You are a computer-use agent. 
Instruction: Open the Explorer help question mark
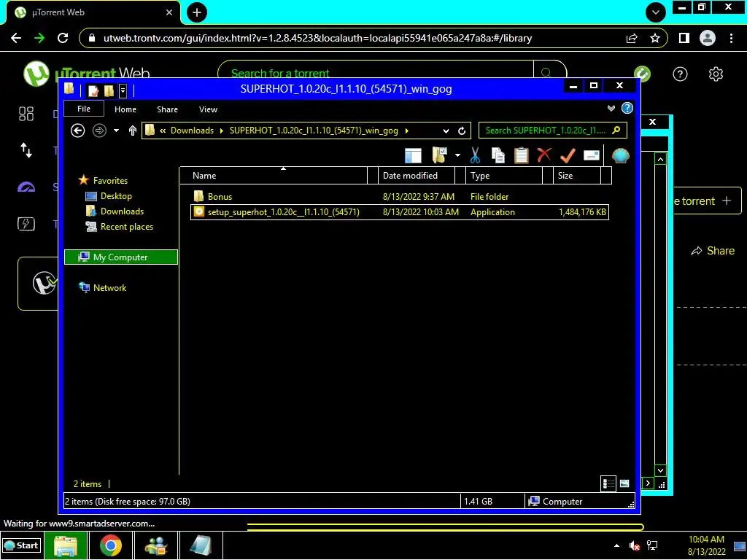pyautogui.click(x=627, y=108)
